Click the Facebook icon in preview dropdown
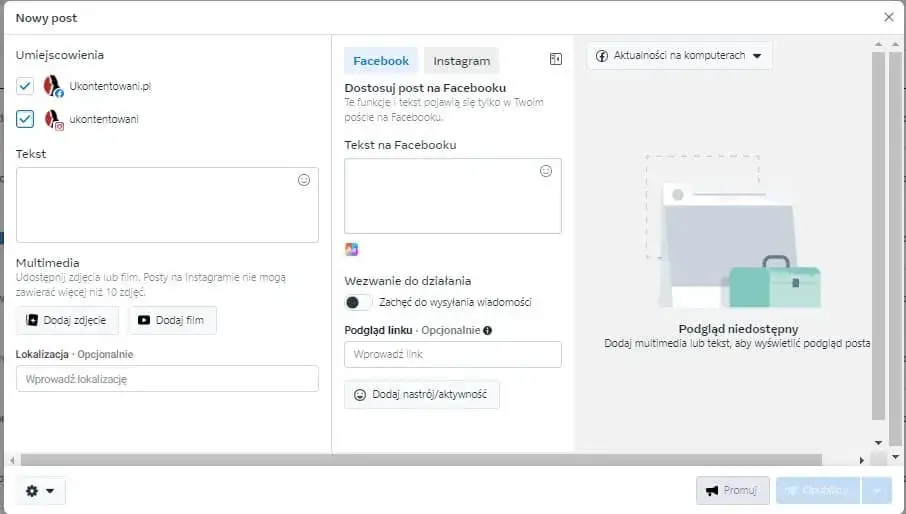Viewport: 906px width, 514px height. [x=601, y=56]
